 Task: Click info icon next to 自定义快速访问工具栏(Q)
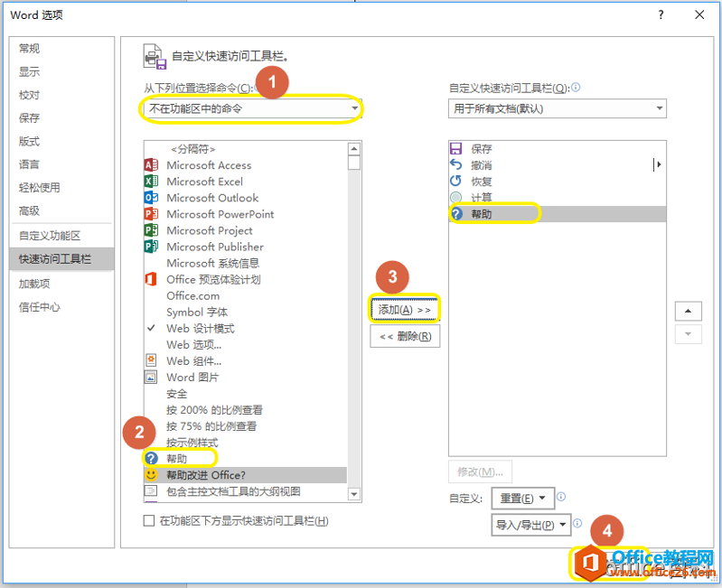tap(576, 87)
